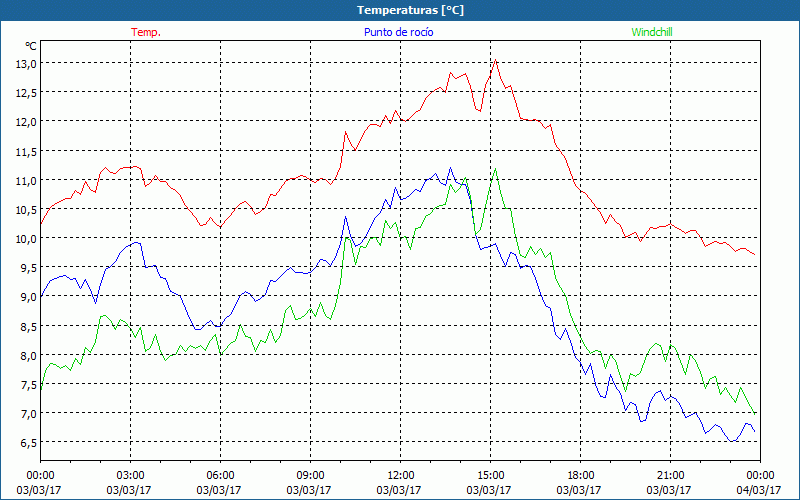Click the 8,0 y-axis value
This screenshot has width=800, height=500.
(x=29, y=356)
